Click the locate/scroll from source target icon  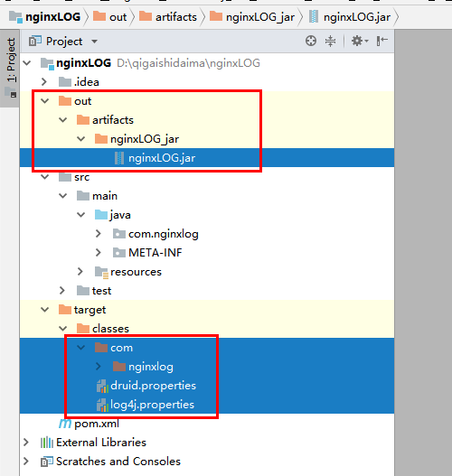pyautogui.click(x=311, y=41)
